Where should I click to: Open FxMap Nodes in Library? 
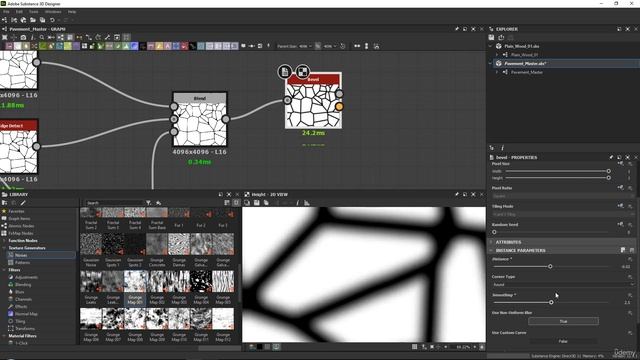(x=21, y=233)
